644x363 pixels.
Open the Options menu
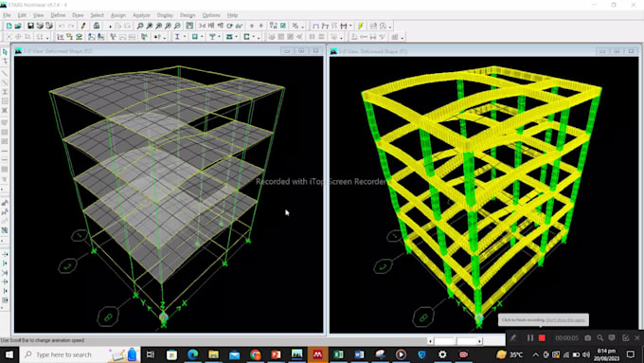[211, 15]
